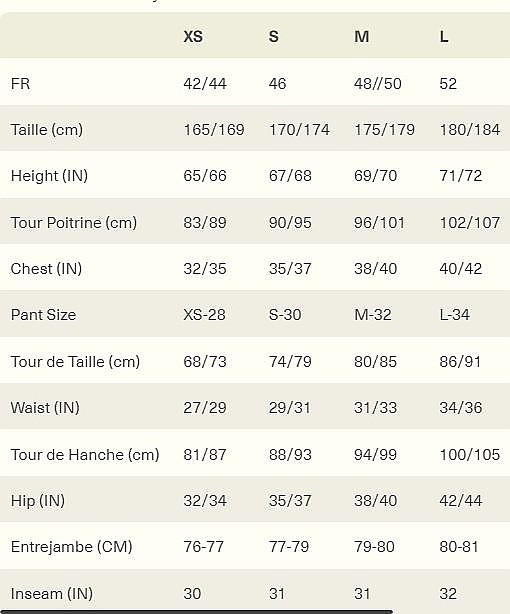Select the Chest (IN) row label
Image resolution: width=510 pixels, height=614 pixels.
point(46,269)
